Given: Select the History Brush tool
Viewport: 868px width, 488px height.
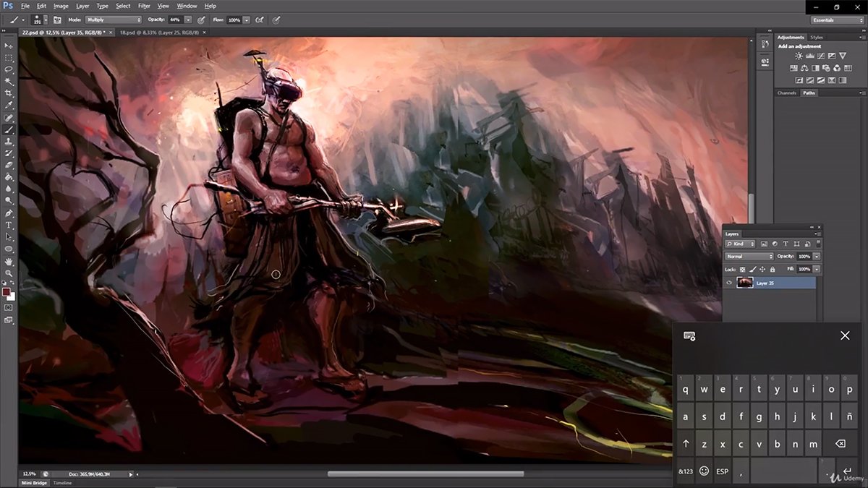Looking at the screenshot, I should pyautogui.click(x=9, y=153).
